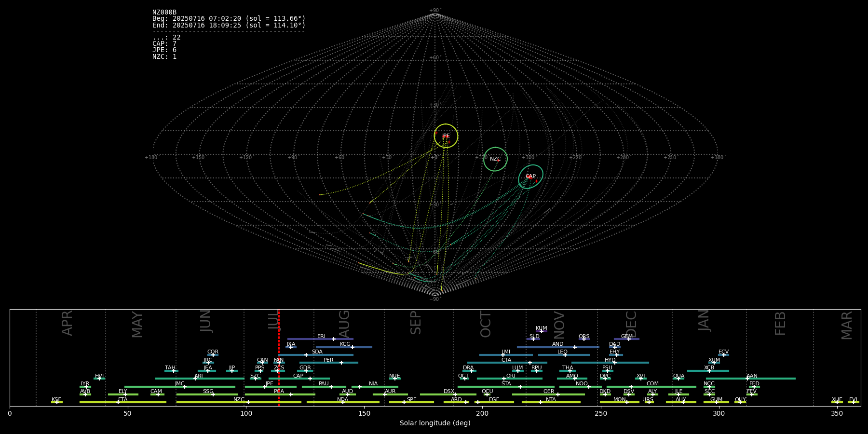Viewport: 868px width, 434px height.
Task: Click the 'End: 20250716 18:09:25' line
Action: click(229, 25)
